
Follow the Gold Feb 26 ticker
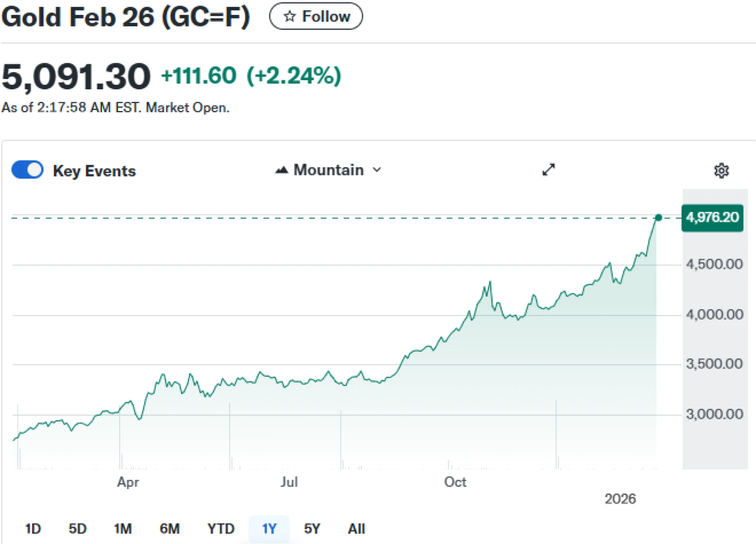click(316, 16)
